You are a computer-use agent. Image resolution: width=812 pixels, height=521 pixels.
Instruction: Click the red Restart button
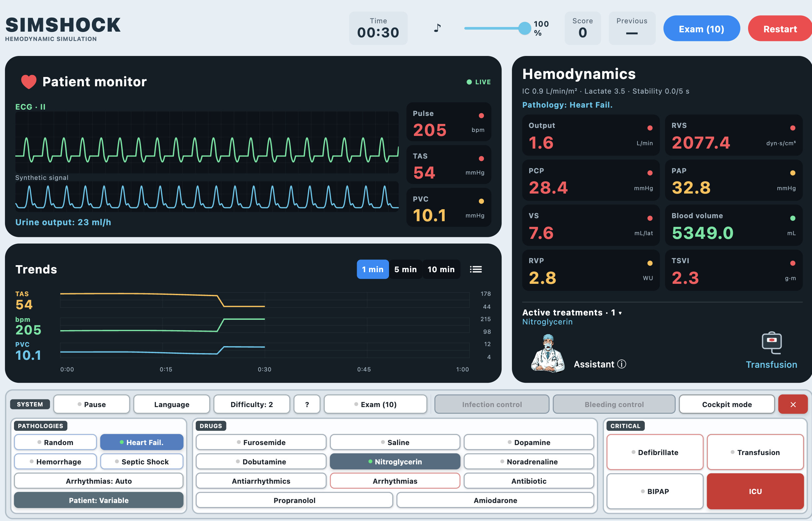point(780,29)
